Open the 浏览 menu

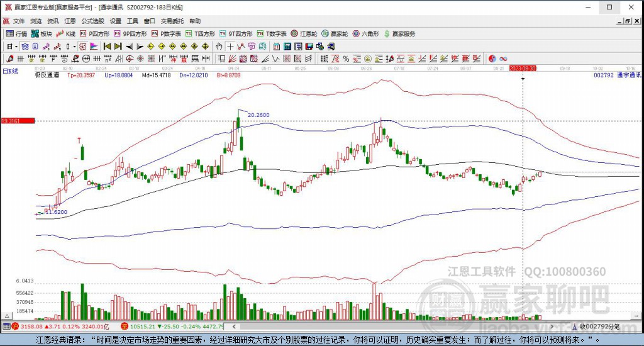click(36, 21)
